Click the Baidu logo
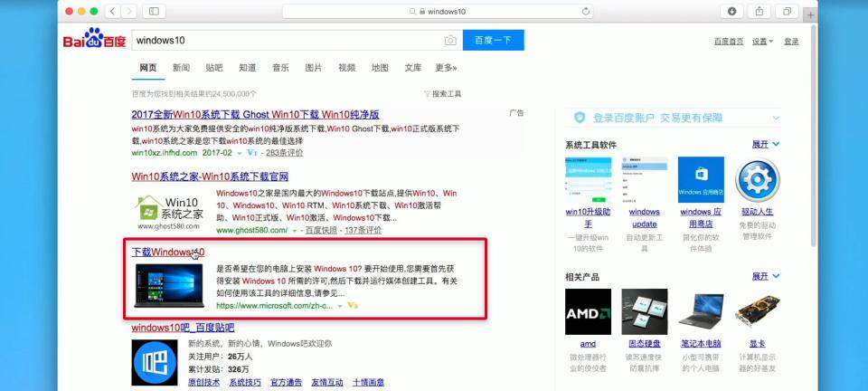 [94, 39]
